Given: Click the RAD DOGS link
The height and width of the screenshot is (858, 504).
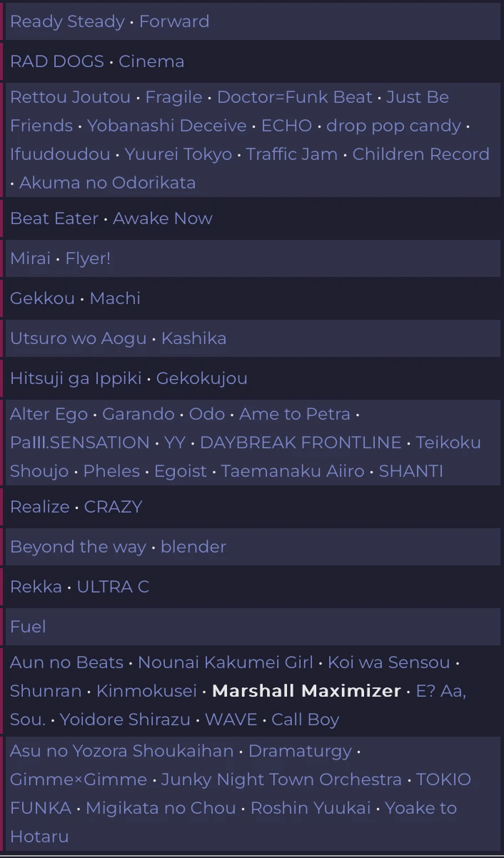Looking at the screenshot, I should 57,61.
